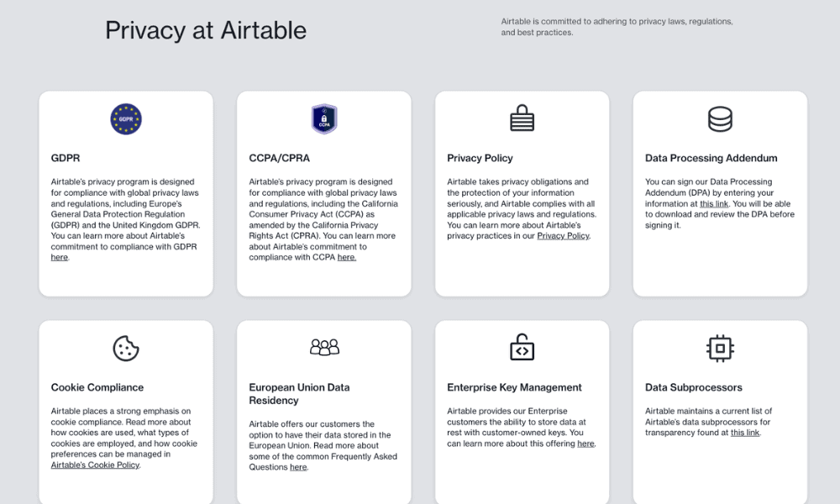Open the underlined Privacy Policy link

[x=563, y=236]
